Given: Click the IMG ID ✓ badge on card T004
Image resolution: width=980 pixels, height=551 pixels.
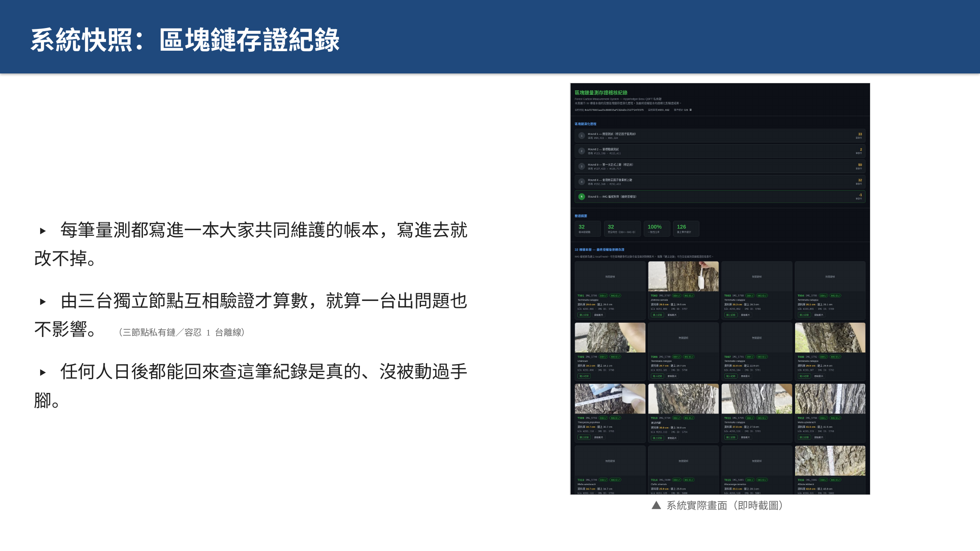Looking at the screenshot, I should pos(835,296).
